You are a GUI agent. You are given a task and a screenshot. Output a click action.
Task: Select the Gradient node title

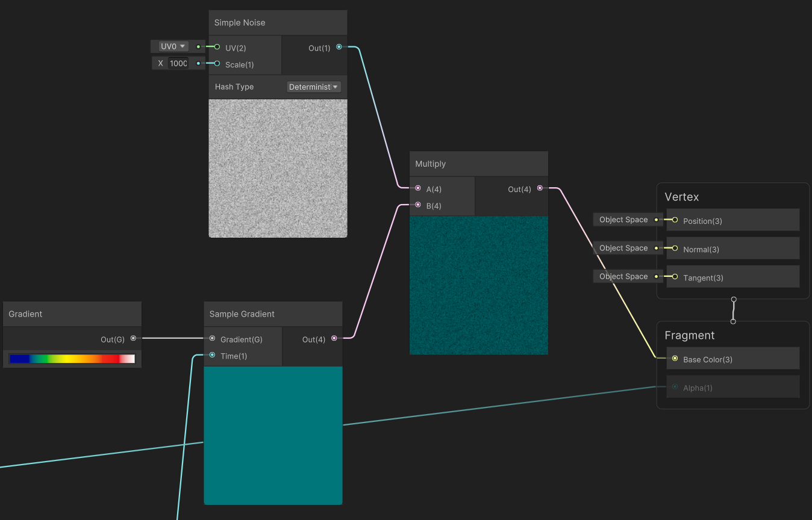click(x=26, y=314)
